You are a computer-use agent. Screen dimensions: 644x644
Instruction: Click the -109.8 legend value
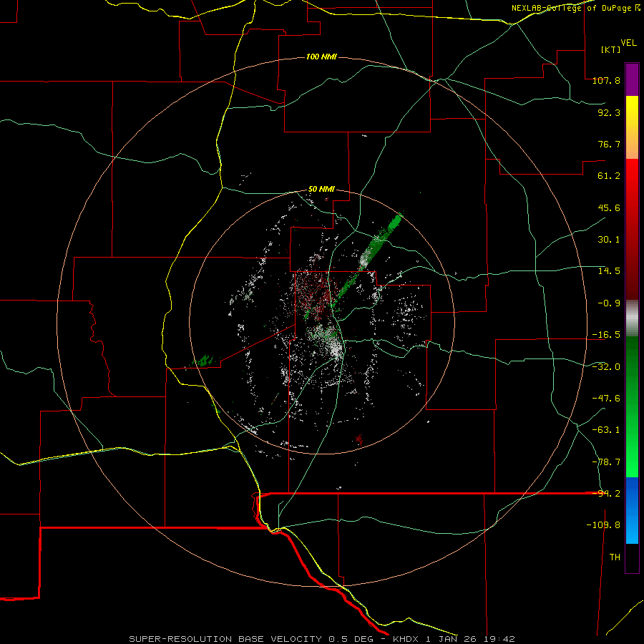(x=603, y=525)
